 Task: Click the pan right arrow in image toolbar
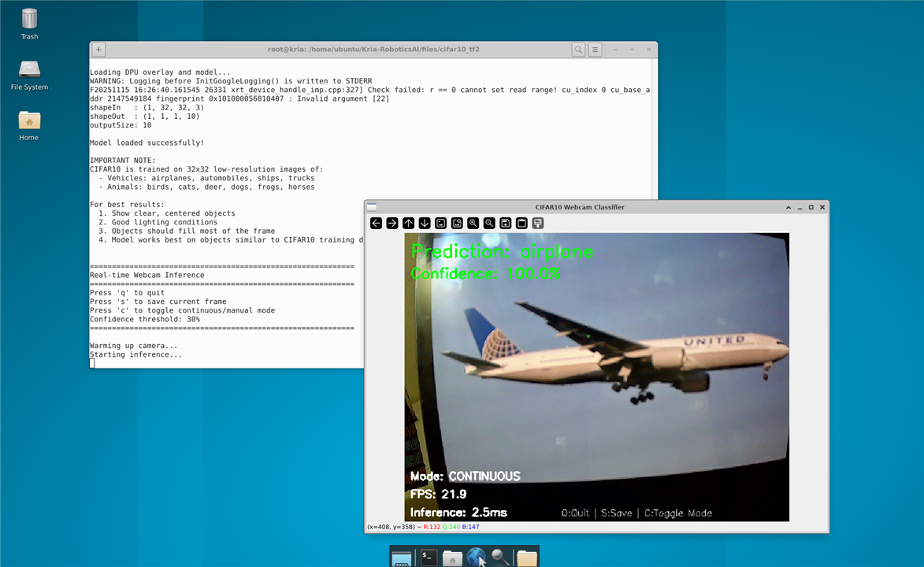[x=392, y=224]
